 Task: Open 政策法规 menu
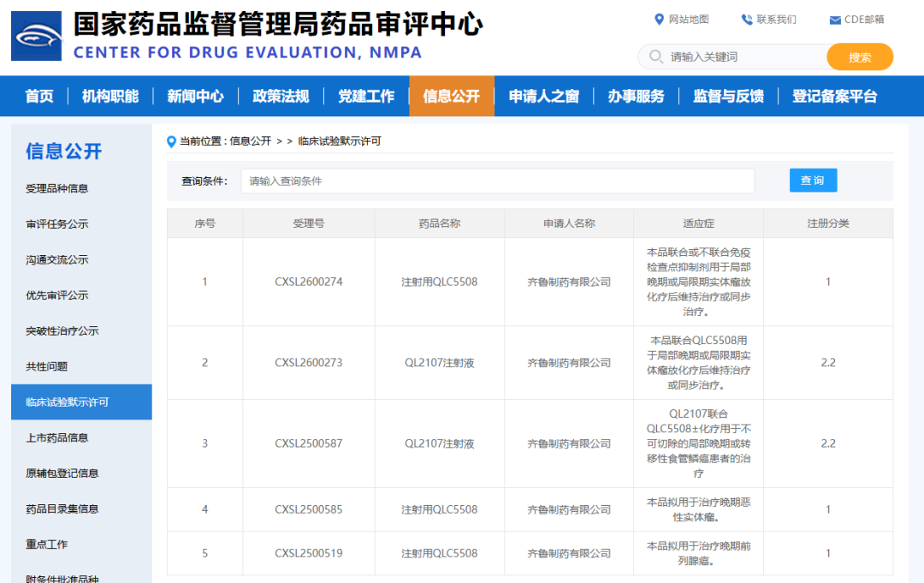coord(281,96)
